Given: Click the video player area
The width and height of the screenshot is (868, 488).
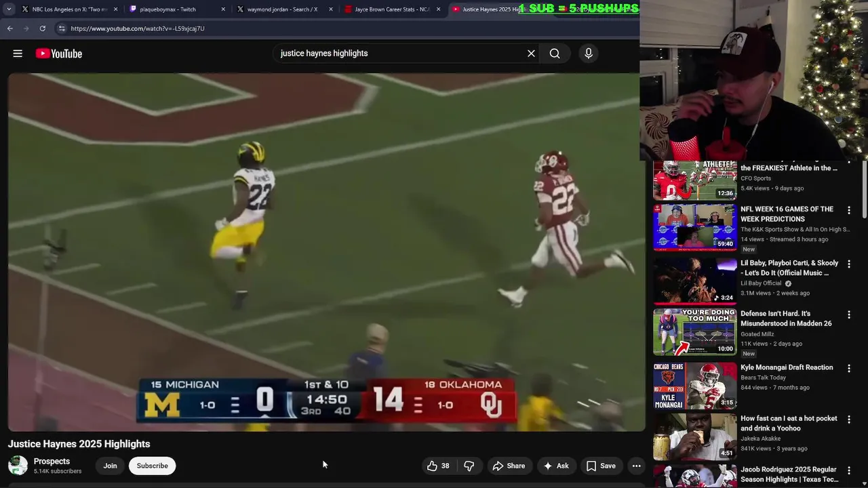Looking at the screenshot, I should [326, 252].
